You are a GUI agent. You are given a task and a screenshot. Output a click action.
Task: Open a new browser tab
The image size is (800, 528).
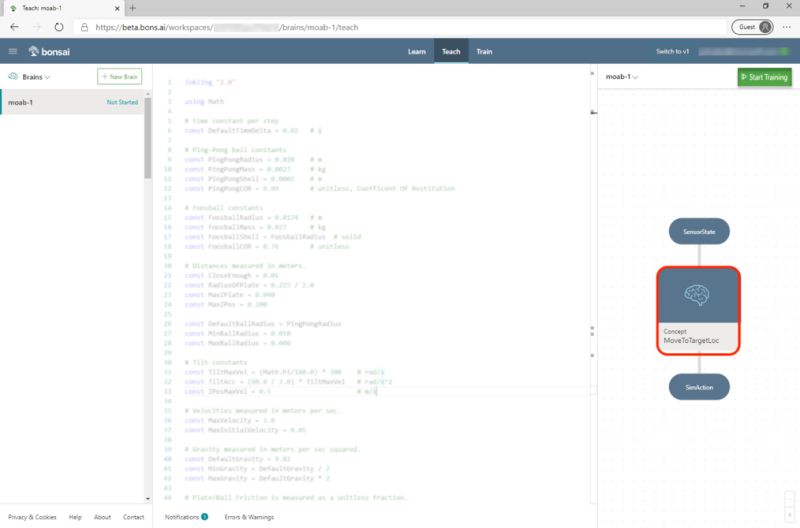click(x=133, y=8)
